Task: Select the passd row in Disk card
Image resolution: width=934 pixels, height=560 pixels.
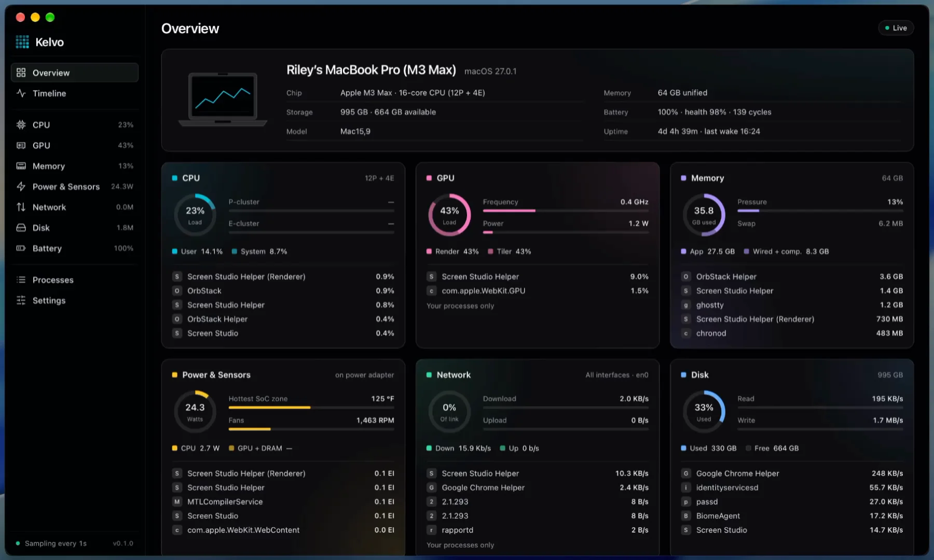Action: click(792, 502)
